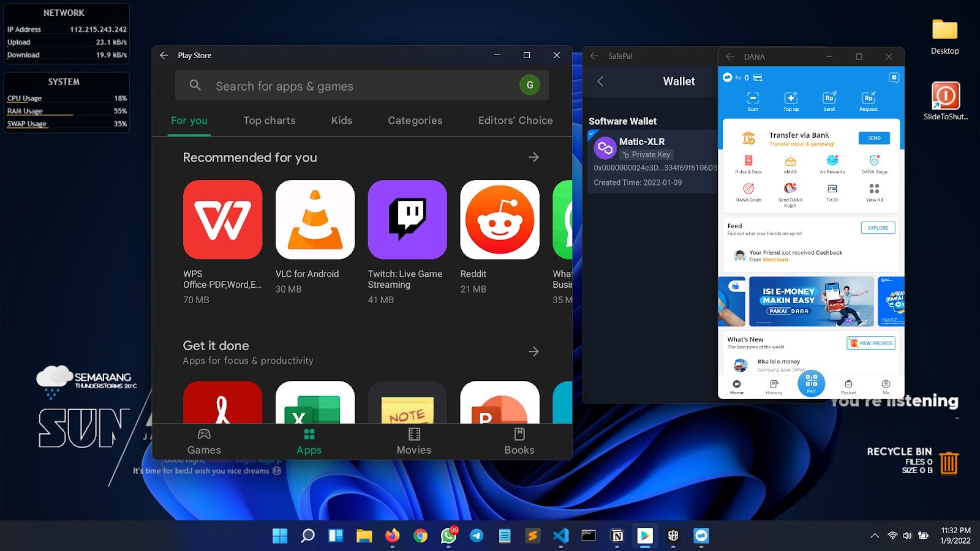The image size is (980, 551).
Task: Click the Windows Start button
Action: (x=280, y=536)
